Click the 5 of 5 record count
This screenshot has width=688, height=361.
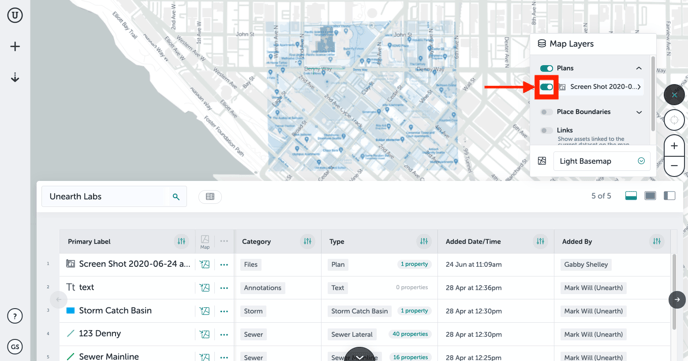pyautogui.click(x=601, y=196)
